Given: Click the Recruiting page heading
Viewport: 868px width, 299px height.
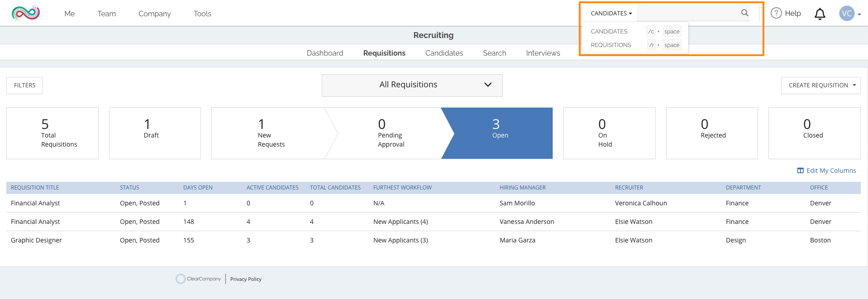Looking at the screenshot, I should [x=433, y=35].
